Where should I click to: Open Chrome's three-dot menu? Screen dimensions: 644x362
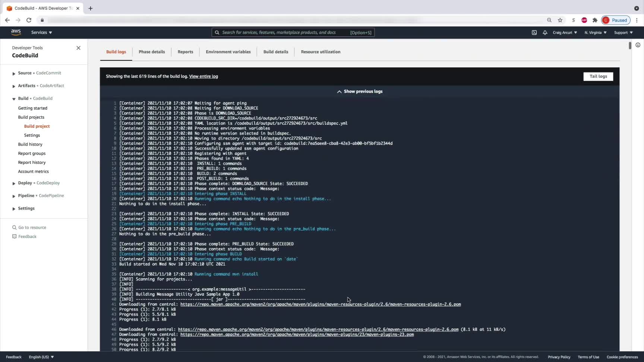point(637,20)
